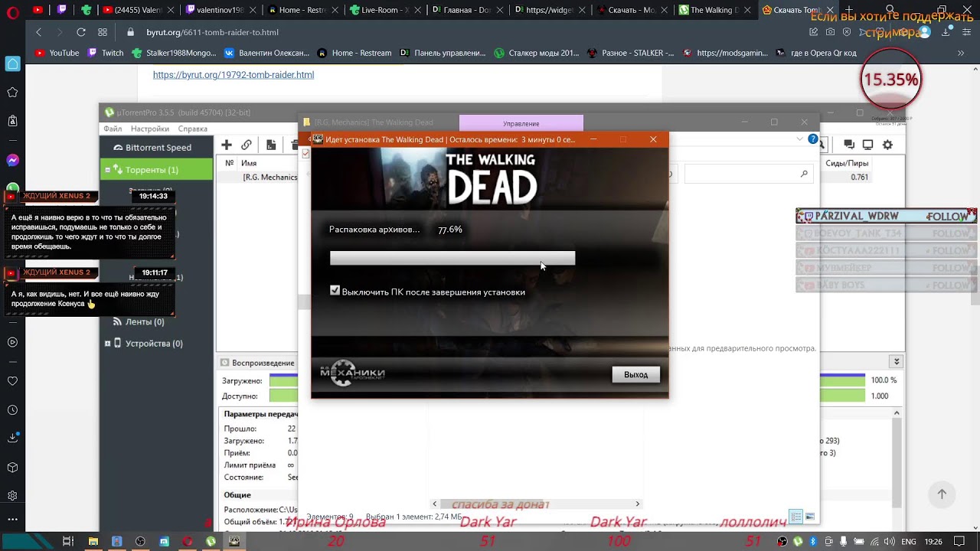Image resolution: width=980 pixels, height=551 pixels.
Task: Click Bittorrent Speed in µTorrent sidebar
Action: tap(156, 147)
